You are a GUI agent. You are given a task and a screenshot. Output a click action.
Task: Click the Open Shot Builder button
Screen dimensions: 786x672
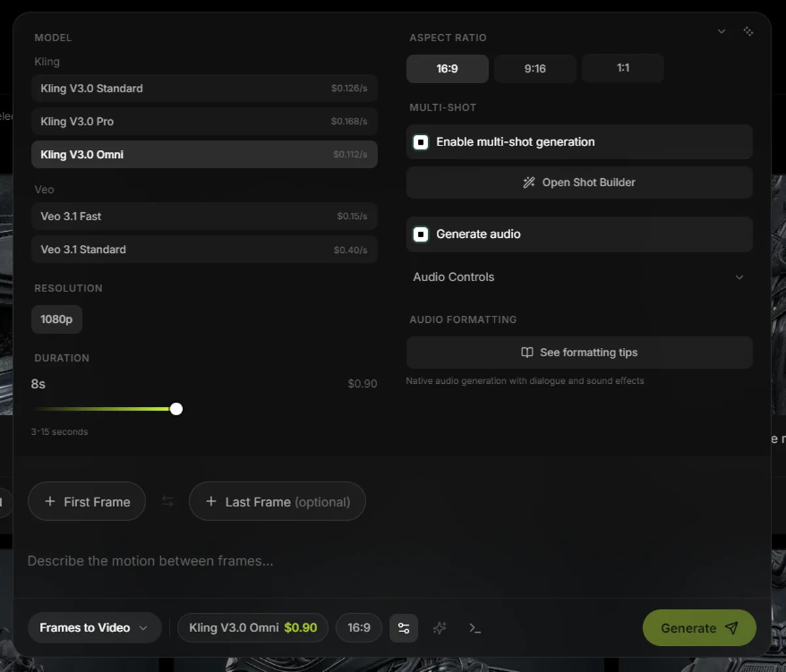pyautogui.click(x=579, y=183)
